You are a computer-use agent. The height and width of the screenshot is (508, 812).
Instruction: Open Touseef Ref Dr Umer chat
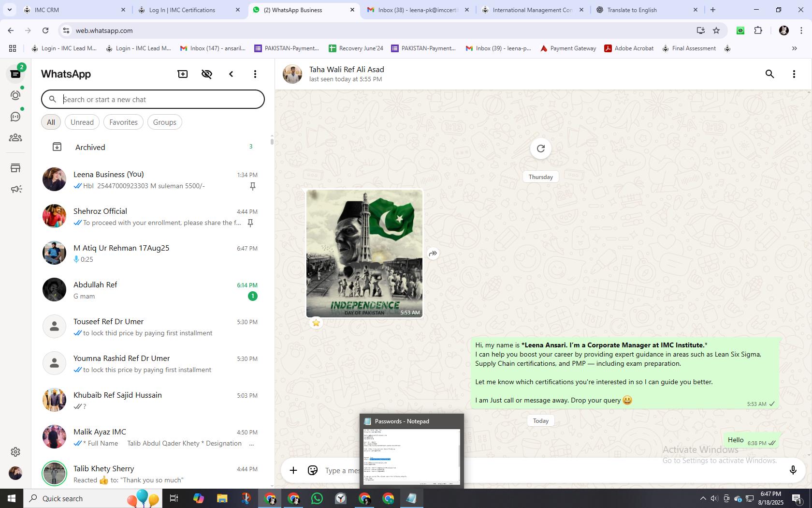pyautogui.click(x=153, y=327)
